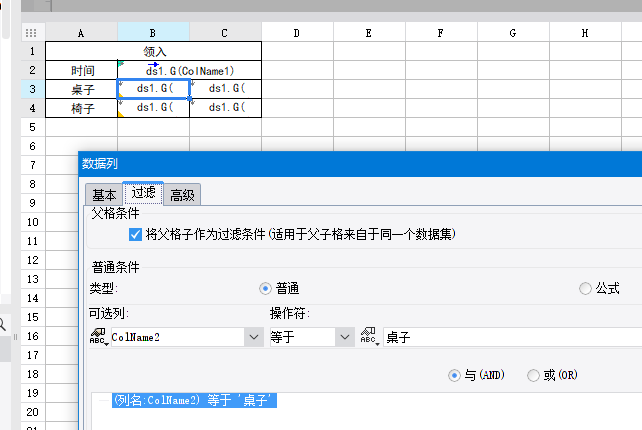This screenshot has height=430, width=642.
Task: Select condition row (列名:ColName2) 等于 '桌子'
Action: tap(194, 400)
